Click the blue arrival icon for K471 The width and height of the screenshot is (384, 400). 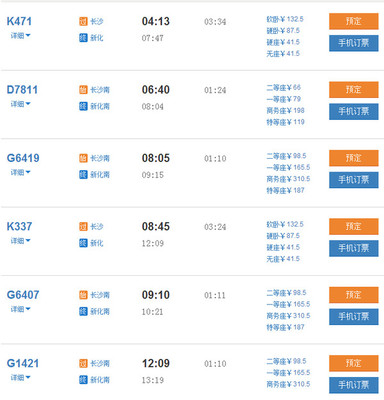tap(83, 38)
